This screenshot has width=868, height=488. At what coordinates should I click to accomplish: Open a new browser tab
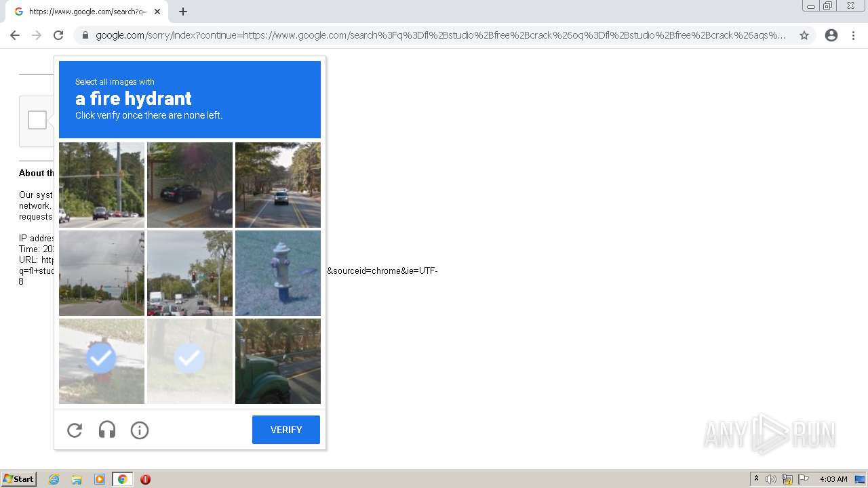(183, 12)
